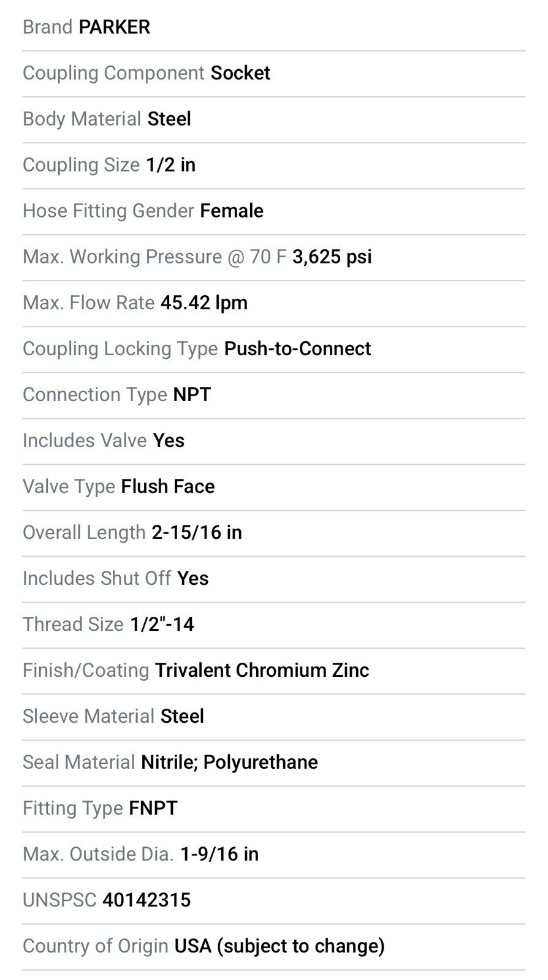Image resolution: width=548 pixels, height=980 pixels.
Task: Click the Connection Type NPT value
Action: (x=192, y=394)
